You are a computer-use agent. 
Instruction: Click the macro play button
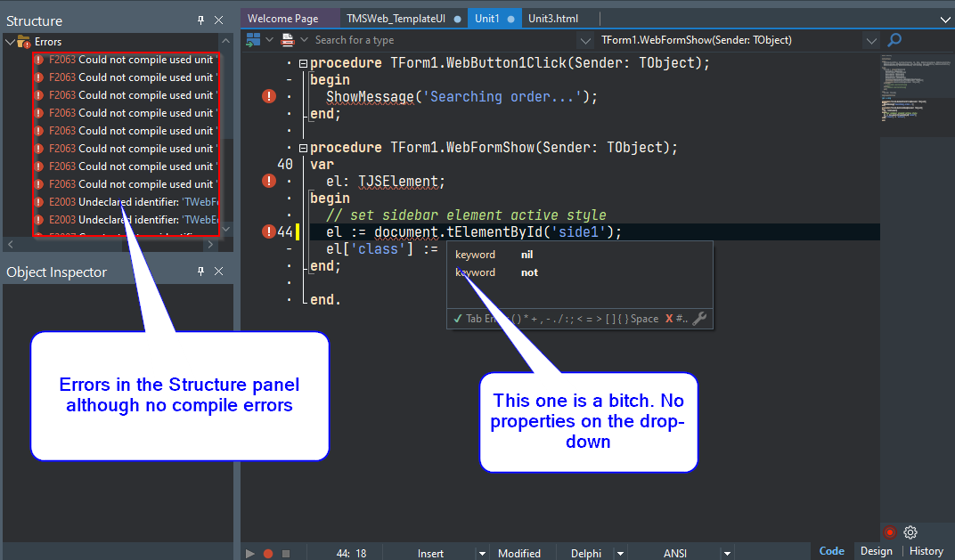(x=249, y=553)
